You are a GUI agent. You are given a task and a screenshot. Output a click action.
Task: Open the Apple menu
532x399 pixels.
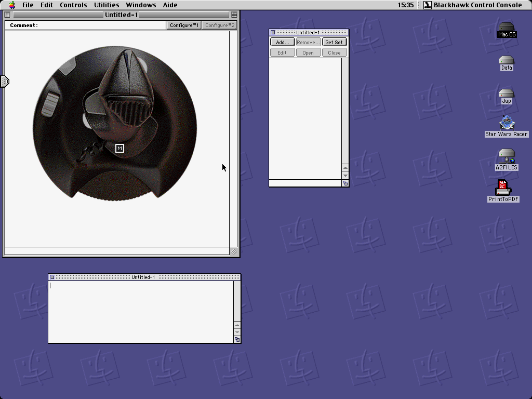coord(12,5)
